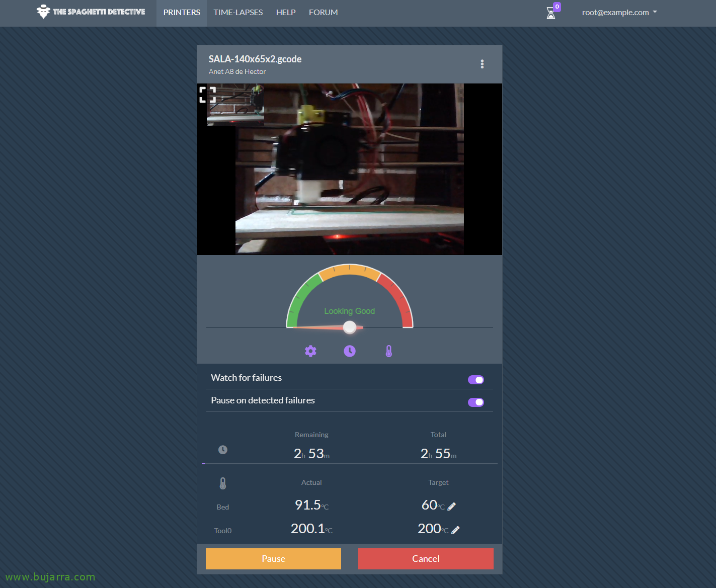Expand webcam view to fullscreen
The width and height of the screenshot is (716, 588).
pos(208,95)
